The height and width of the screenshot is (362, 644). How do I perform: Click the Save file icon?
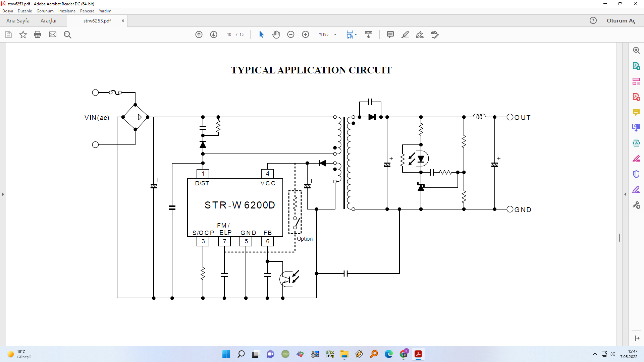(8, 35)
